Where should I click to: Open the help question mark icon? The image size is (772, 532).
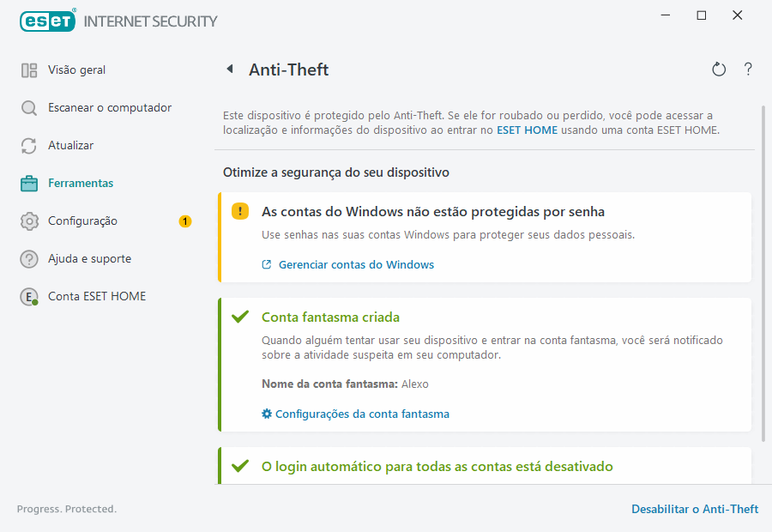point(747,70)
